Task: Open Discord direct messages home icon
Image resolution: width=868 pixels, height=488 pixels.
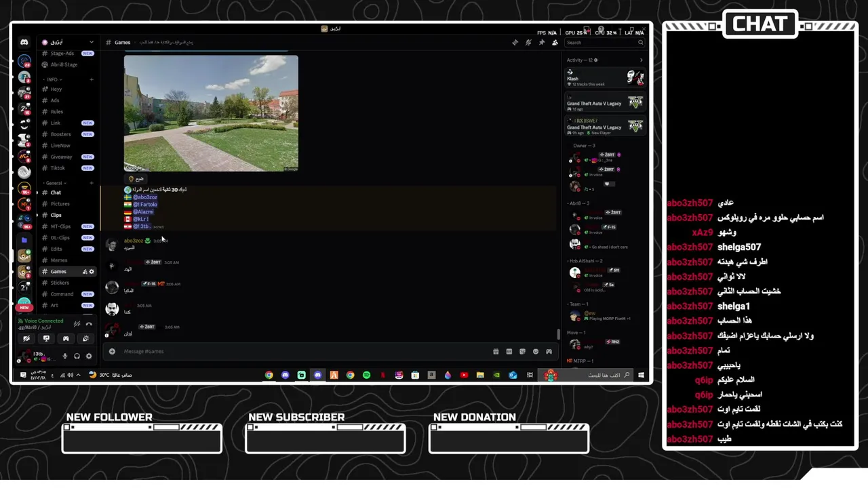Action: point(24,42)
